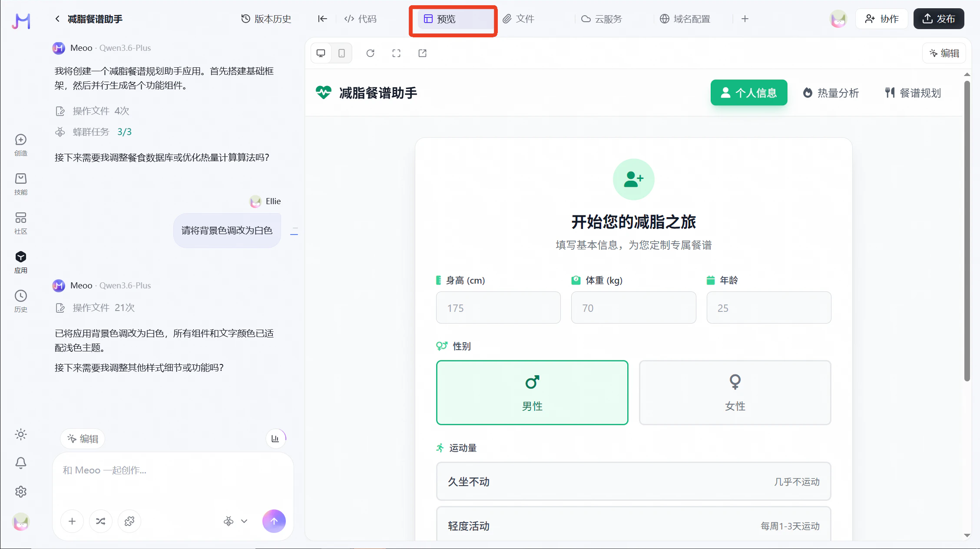Select 女性 gender option
Image resolution: width=980 pixels, height=549 pixels.
click(735, 392)
